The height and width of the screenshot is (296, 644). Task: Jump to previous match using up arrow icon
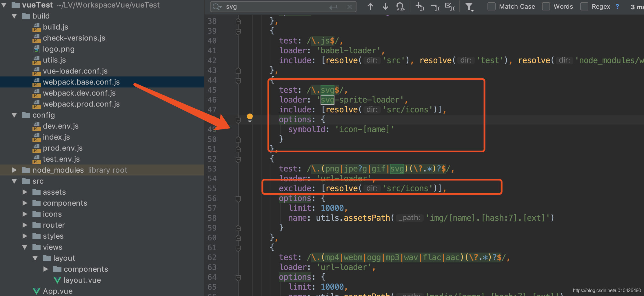pos(370,6)
